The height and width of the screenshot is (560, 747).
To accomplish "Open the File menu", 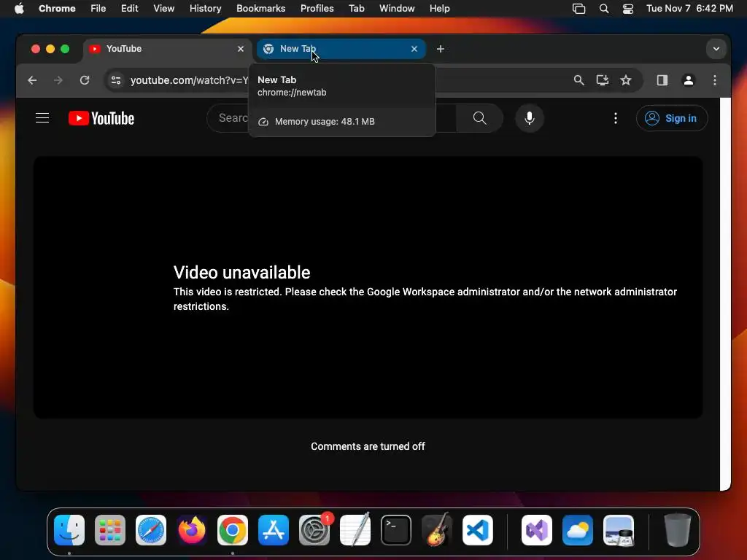I will click(98, 9).
